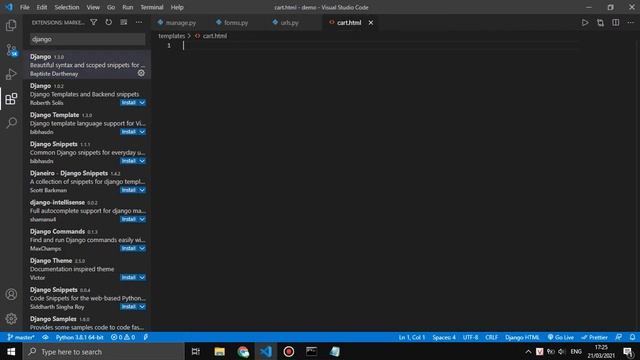The width and height of the screenshot is (640, 360).
Task: Open changes icon in editor toolbar
Action: (x=600, y=22)
